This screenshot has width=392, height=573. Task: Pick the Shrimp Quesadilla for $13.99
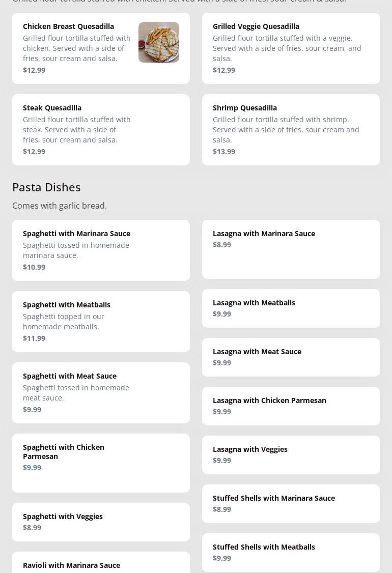[x=290, y=129]
